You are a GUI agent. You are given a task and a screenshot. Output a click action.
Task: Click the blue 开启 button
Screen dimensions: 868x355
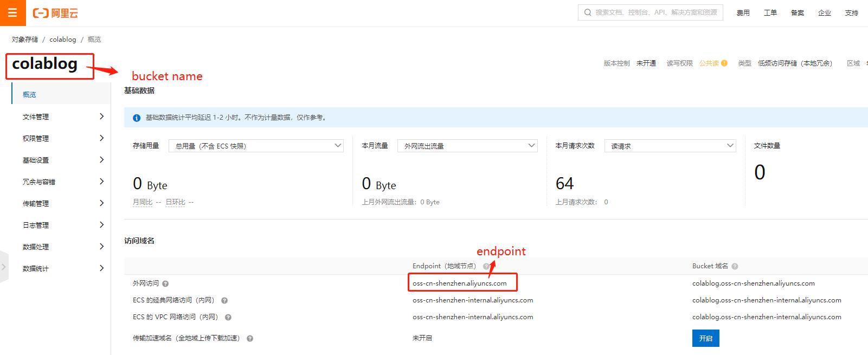pos(705,338)
